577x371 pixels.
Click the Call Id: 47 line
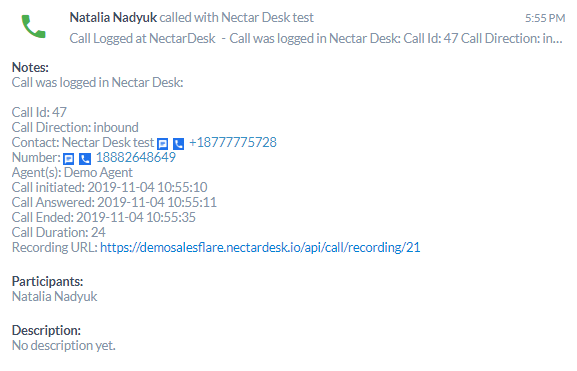39,112
